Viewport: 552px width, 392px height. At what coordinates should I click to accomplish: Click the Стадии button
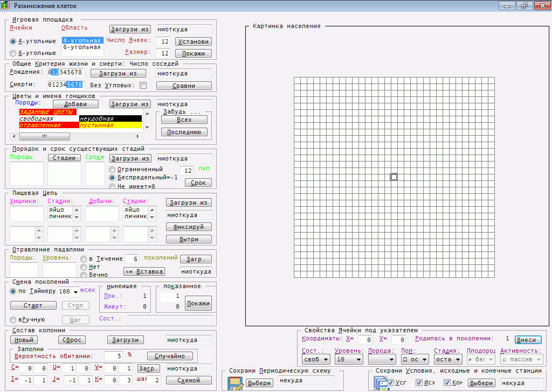pos(65,158)
